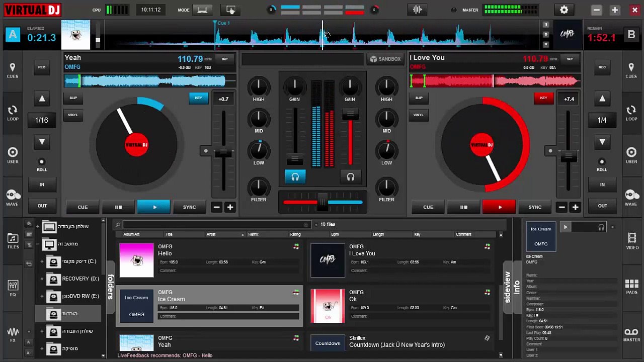This screenshot has height=362, width=644.
Task: Enable left channel headphone cue
Action: click(x=295, y=177)
